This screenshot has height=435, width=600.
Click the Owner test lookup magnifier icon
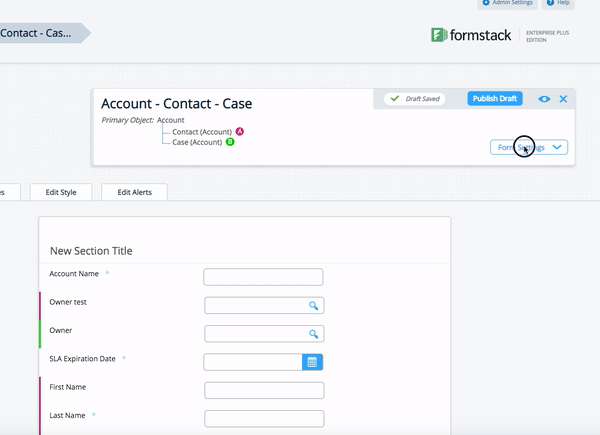(313, 306)
